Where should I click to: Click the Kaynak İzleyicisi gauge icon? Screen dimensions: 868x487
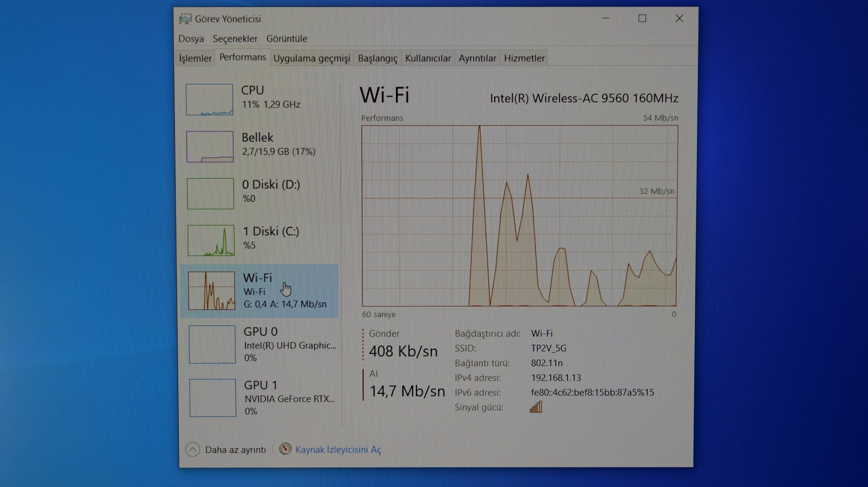285,449
